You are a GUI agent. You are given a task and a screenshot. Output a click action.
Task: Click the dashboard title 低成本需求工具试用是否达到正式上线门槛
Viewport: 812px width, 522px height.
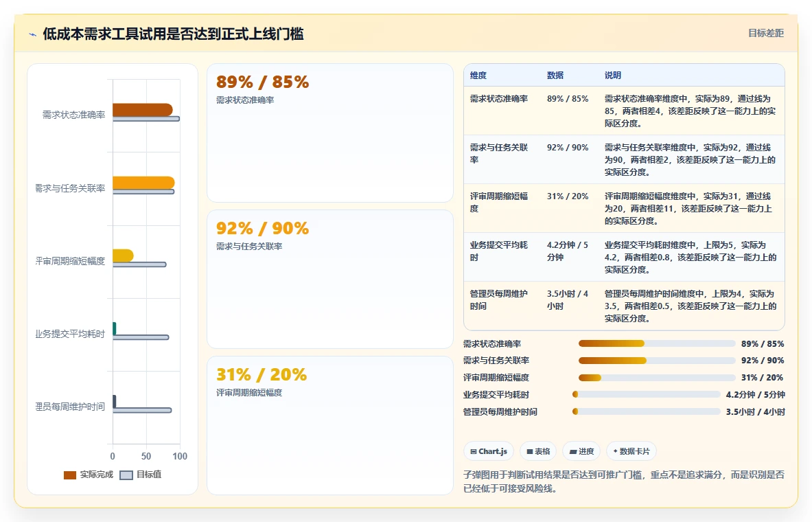click(x=173, y=34)
